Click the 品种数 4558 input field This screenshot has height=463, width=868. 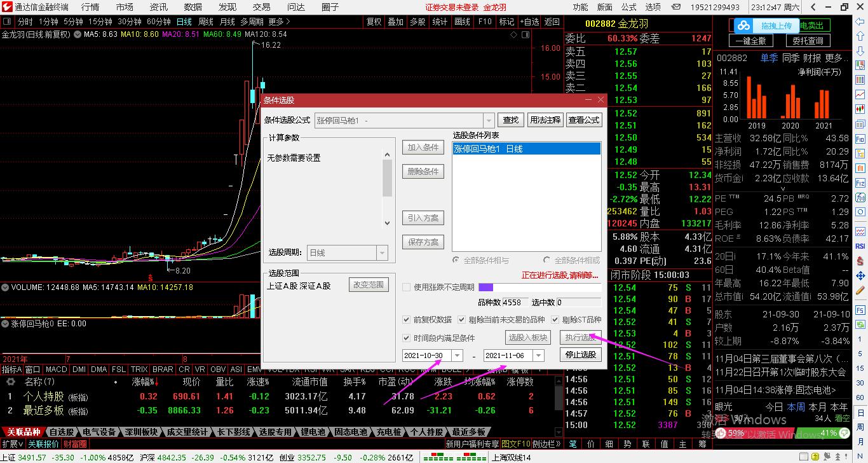pos(513,302)
